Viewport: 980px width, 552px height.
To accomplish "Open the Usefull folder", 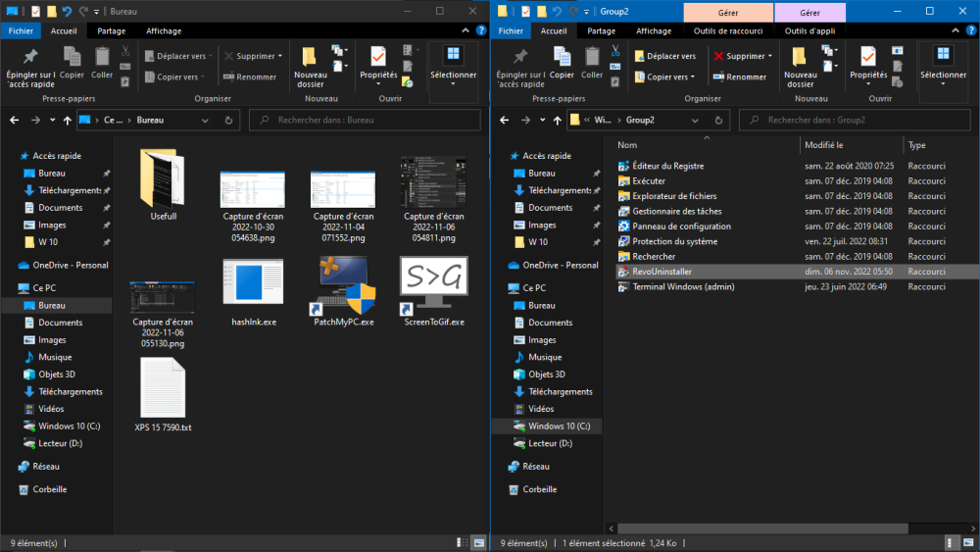I will pyautogui.click(x=163, y=178).
